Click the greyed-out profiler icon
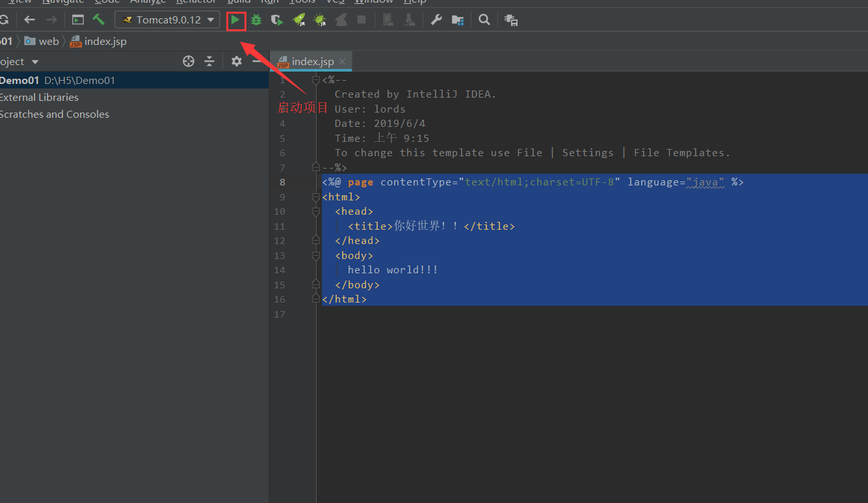Viewport: 868px width, 503px height. 341,20
